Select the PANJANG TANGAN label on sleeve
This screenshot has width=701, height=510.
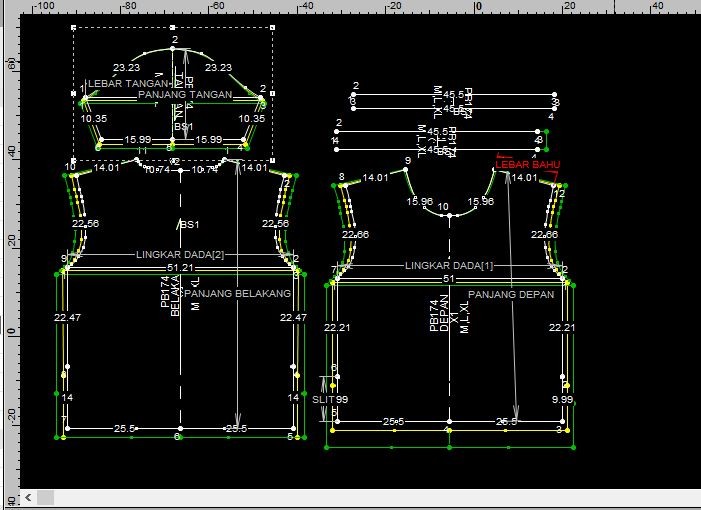185,95
